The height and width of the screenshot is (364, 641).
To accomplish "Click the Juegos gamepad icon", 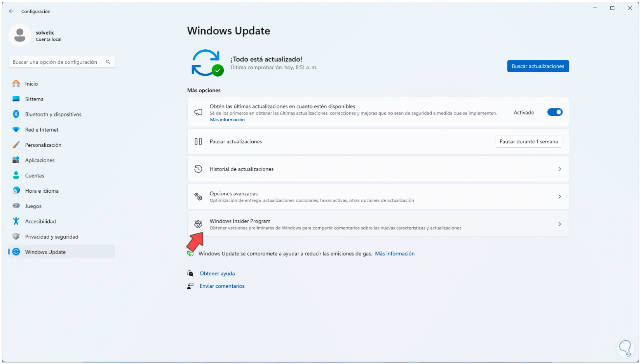I will [16, 206].
